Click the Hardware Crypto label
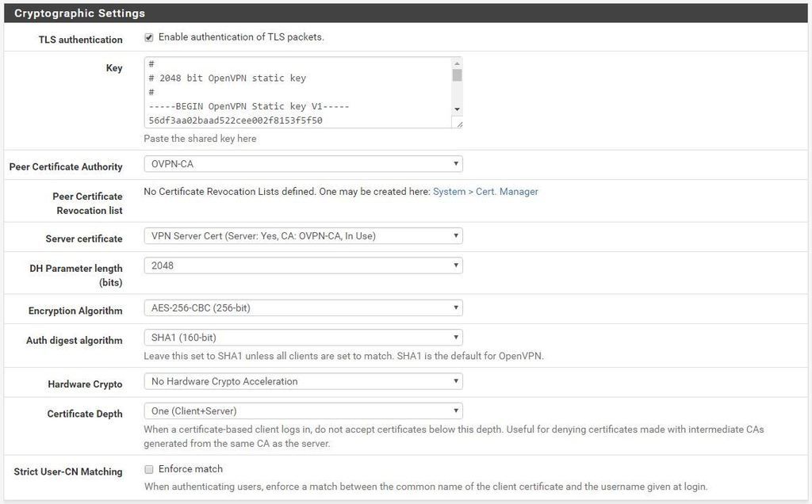 pos(85,384)
